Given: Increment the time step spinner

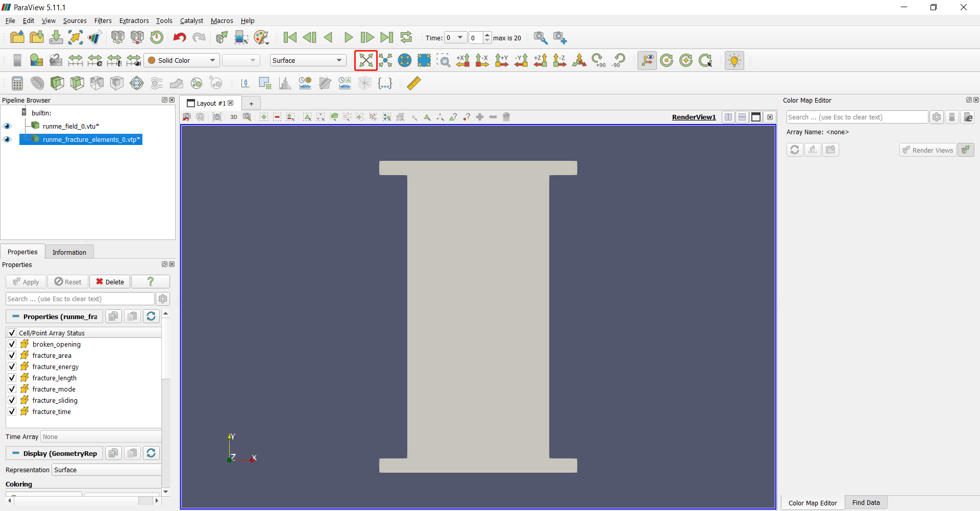Looking at the screenshot, I should (487, 35).
